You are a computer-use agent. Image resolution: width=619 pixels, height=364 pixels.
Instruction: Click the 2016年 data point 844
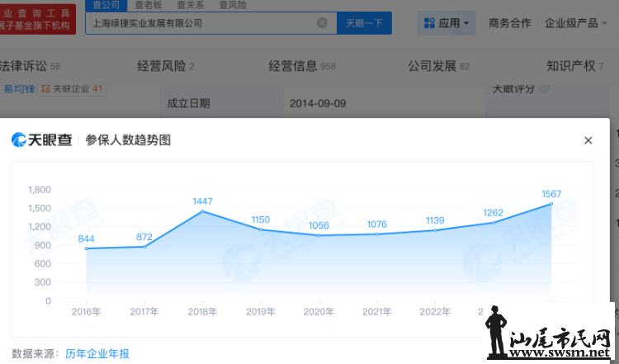(86, 248)
